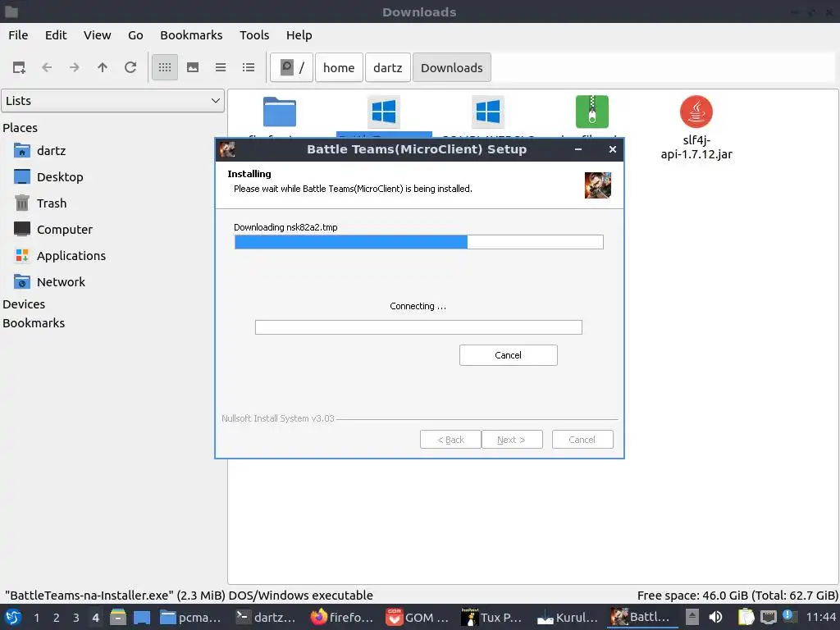
Task: Switch to compact view mode
Action: [221, 67]
